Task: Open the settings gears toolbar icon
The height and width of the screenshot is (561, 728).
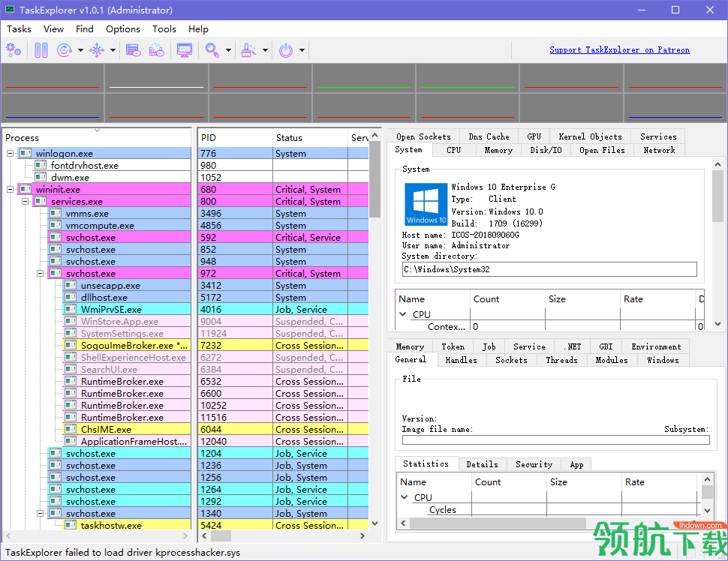Action: click(x=14, y=49)
